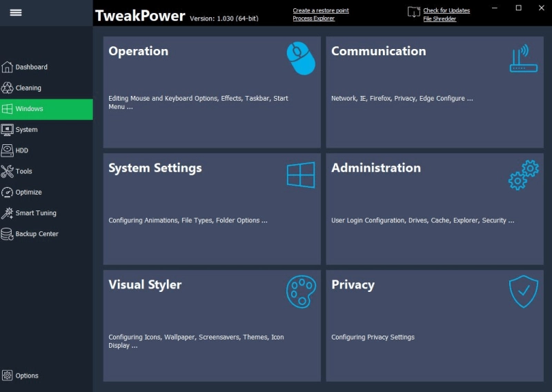Click the HDD drive icon
The height and width of the screenshot is (392, 552).
[x=7, y=150]
